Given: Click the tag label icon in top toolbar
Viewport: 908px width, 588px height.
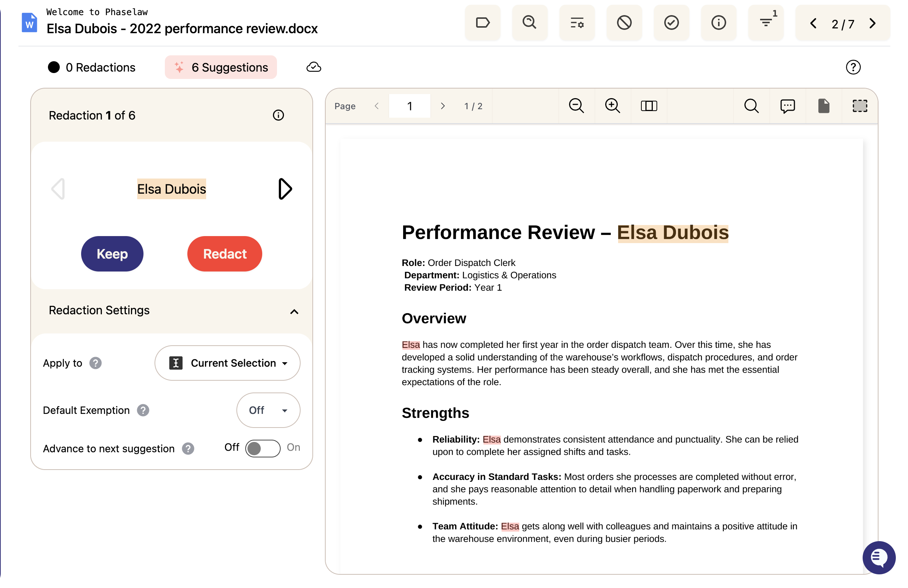Looking at the screenshot, I should click(x=483, y=23).
